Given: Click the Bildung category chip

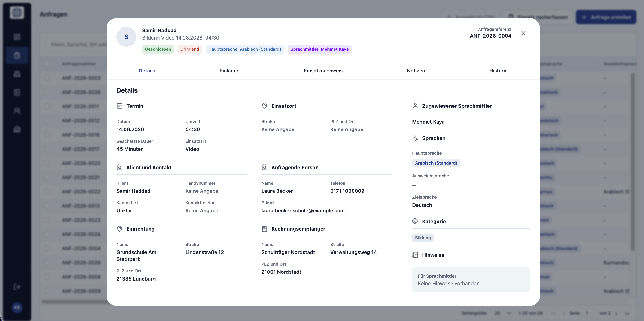Looking at the screenshot, I should (x=423, y=238).
